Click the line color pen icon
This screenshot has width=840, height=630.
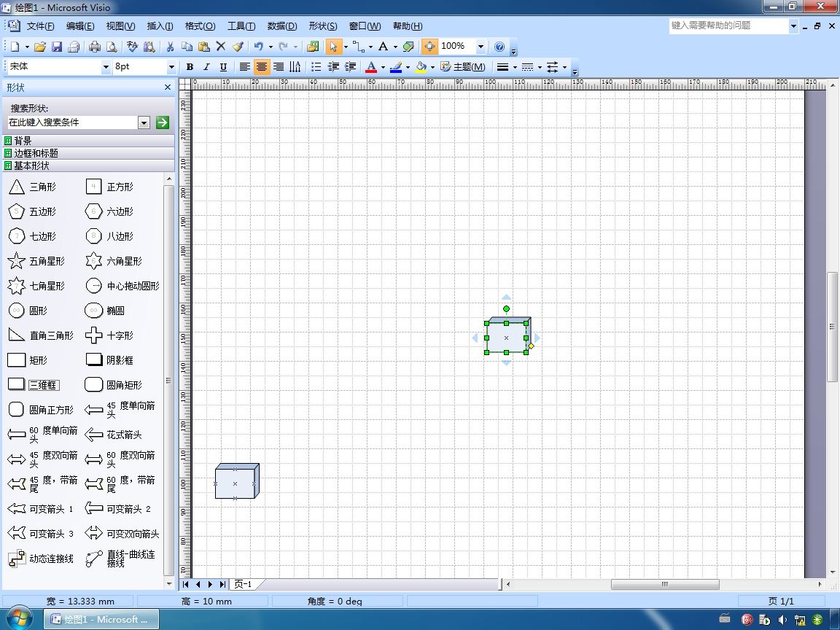click(x=396, y=67)
